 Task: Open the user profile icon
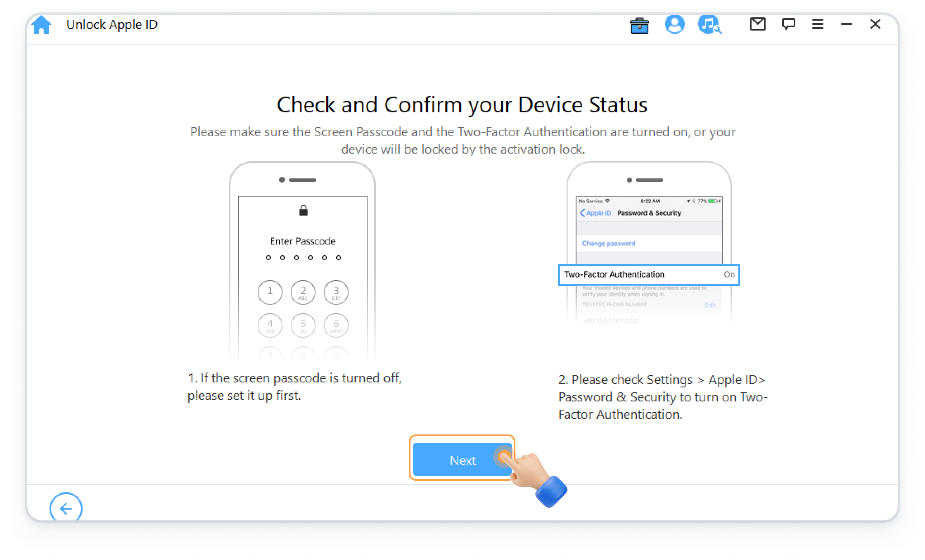point(675,24)
